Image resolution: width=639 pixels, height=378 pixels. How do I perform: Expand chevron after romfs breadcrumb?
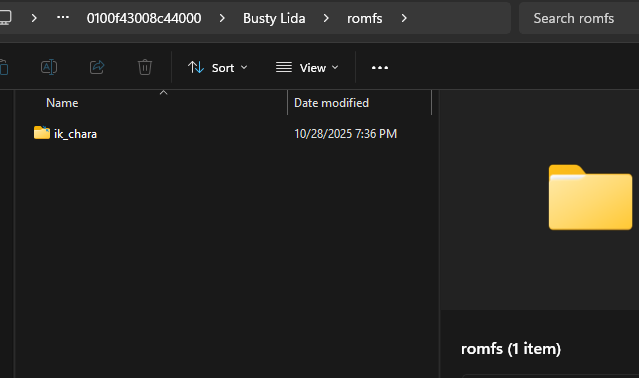[x=404, y=18]
